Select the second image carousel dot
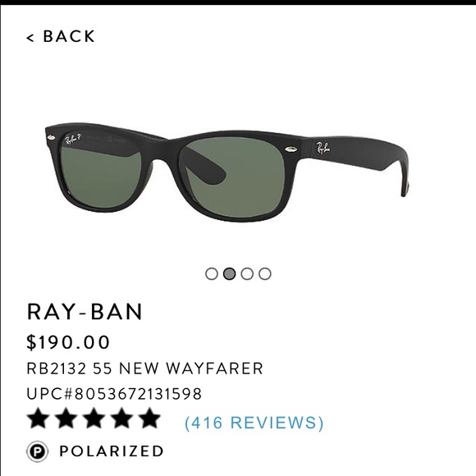476x476 pixels. (x=229, y=273)
